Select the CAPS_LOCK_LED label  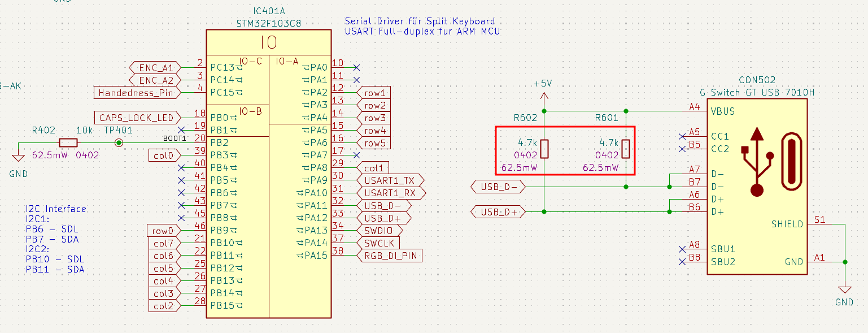[136, 118]
